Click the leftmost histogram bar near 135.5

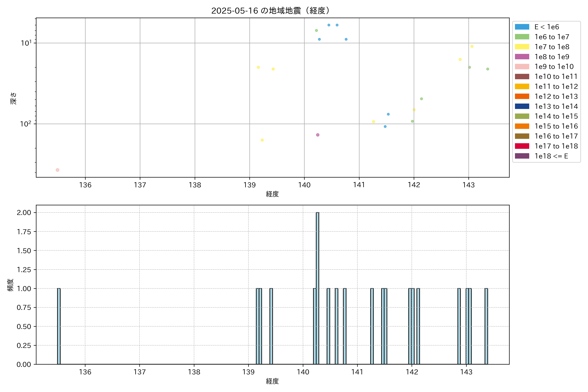[59, 326]
